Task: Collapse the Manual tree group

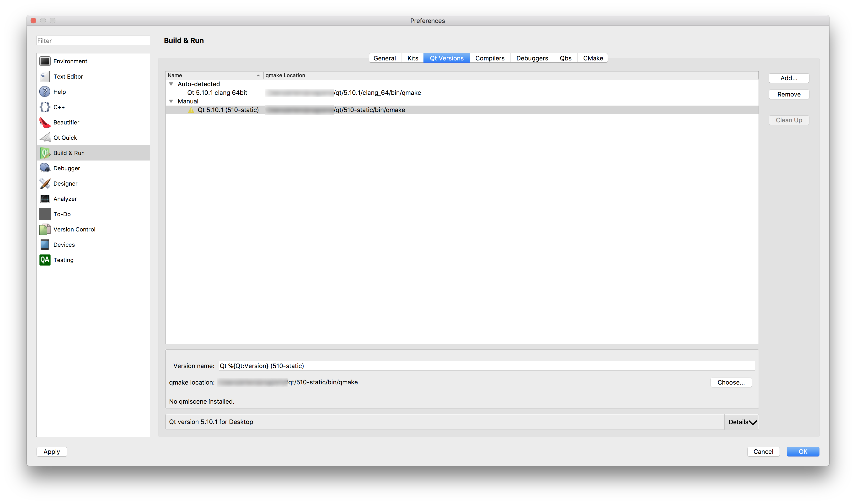Action: point(171,101)
